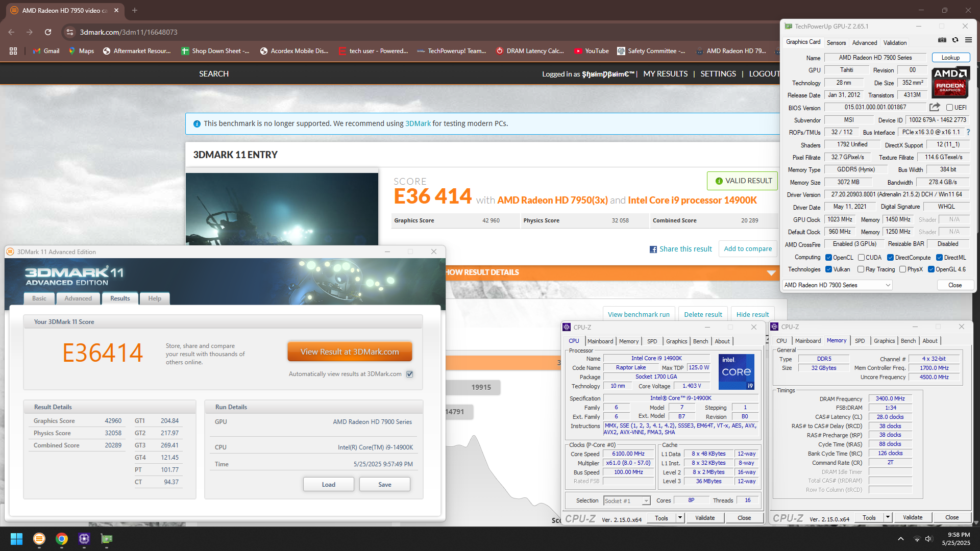Click the network icon in system tray

917,539
